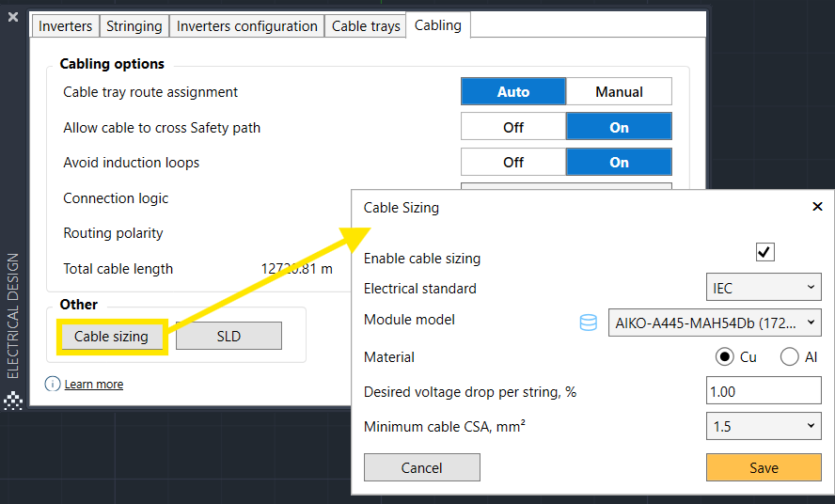
Task: Close the Electrical Design panel
Action: click(13, 17)
